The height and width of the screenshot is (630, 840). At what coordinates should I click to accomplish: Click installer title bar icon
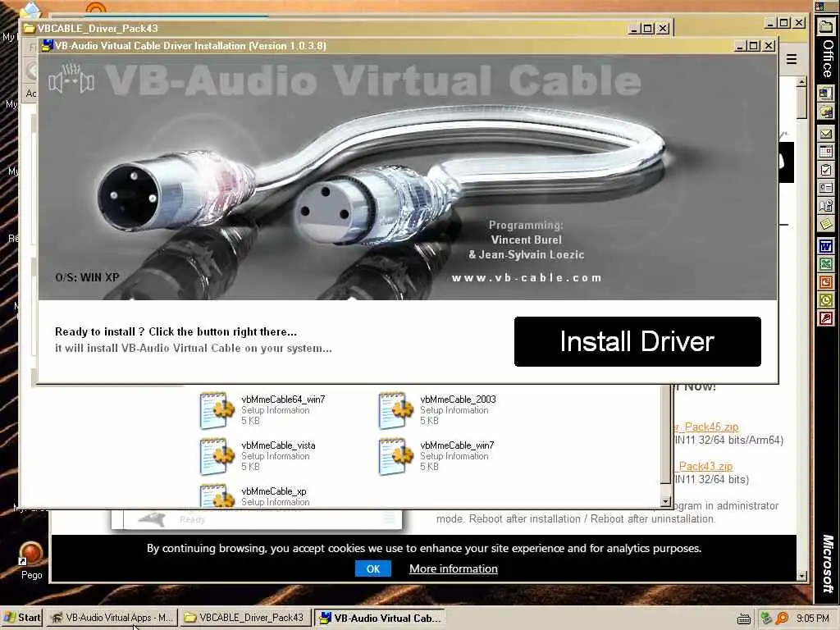[x=47, y=46]
